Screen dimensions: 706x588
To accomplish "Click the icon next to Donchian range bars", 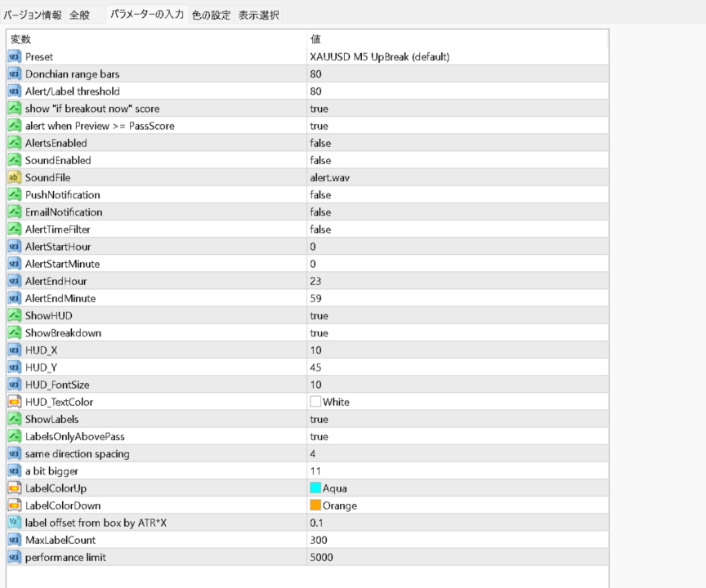I will [14, 73].
